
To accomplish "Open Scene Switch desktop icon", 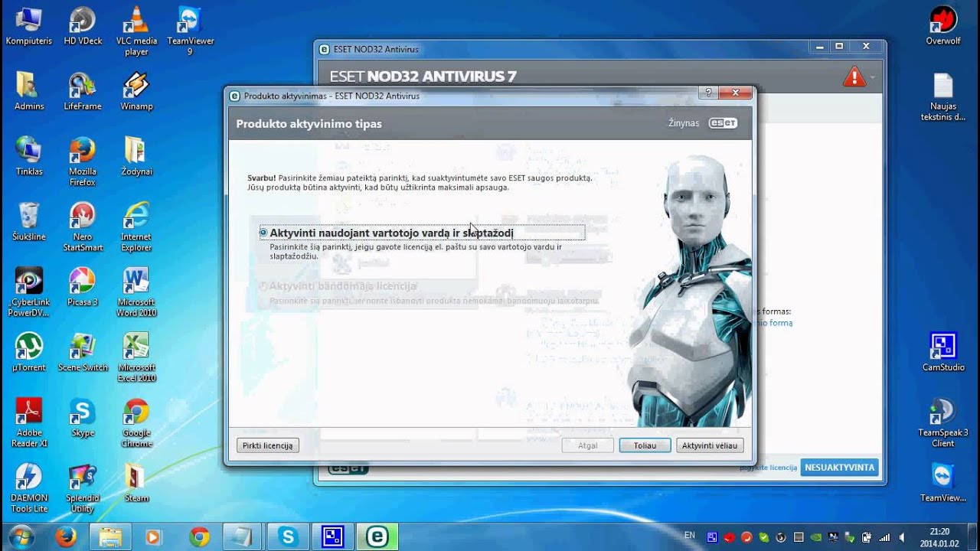I will point(83,352).
